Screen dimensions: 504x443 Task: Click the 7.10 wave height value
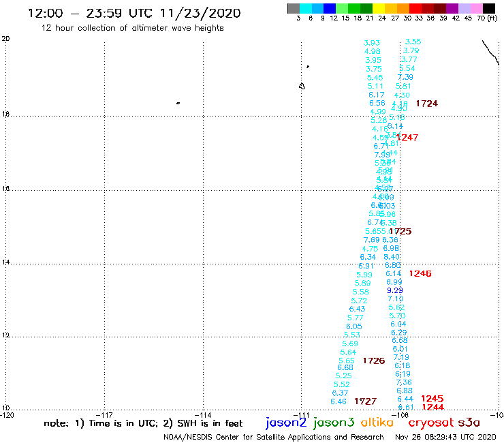click(x=396, y=299)
